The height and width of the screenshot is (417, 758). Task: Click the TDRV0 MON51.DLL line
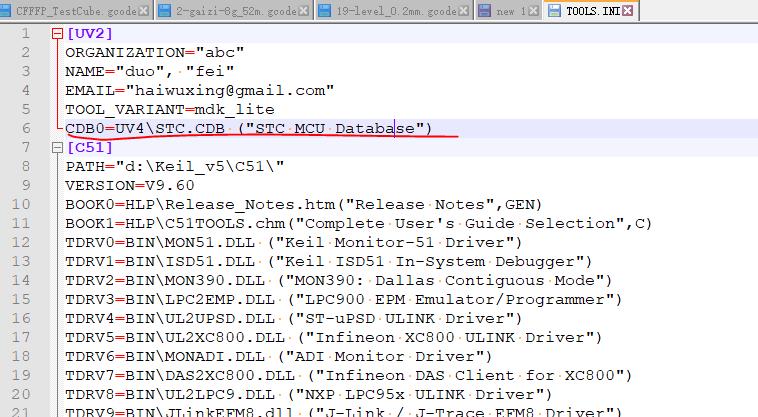[294, 242]
